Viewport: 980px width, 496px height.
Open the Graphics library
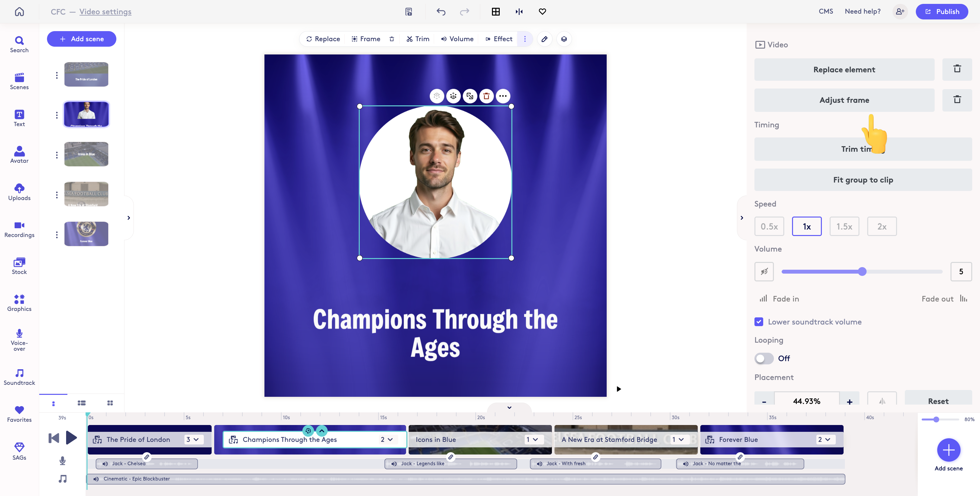19,302
